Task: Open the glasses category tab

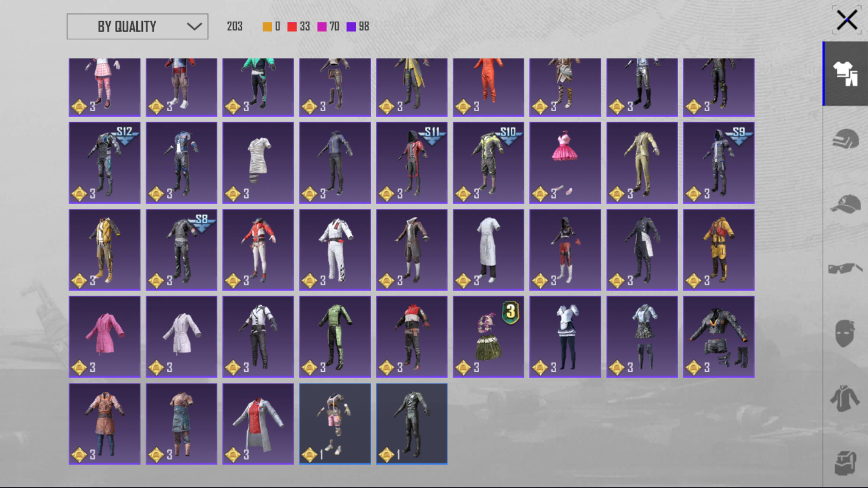Action: pyautogui.click(x=845, y=268)
